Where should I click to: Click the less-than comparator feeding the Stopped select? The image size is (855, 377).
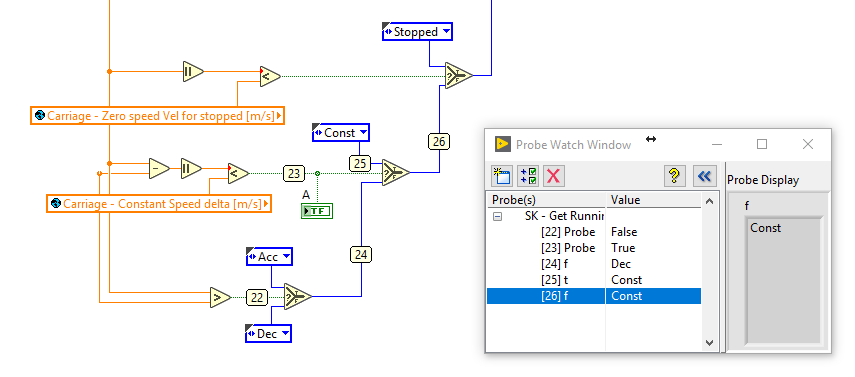270,77
